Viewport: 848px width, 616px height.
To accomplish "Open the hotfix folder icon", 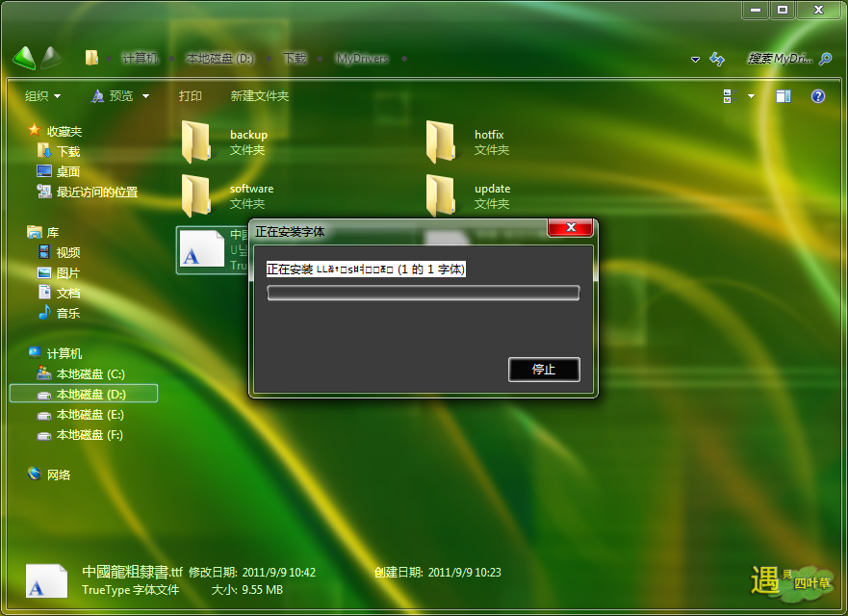I will click(x=440, y=141).
